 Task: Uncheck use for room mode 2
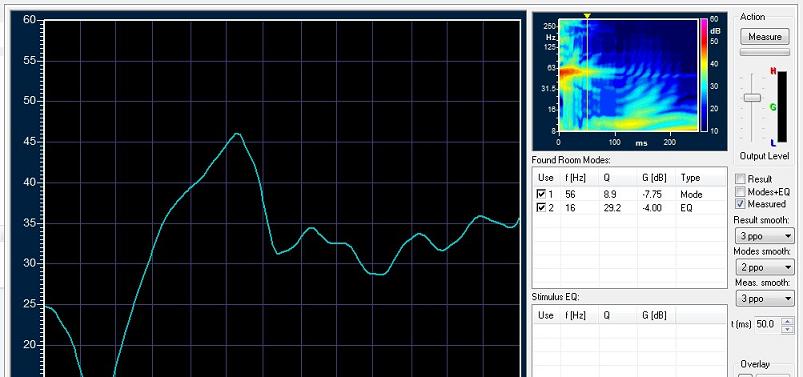(x=541, y=207)
